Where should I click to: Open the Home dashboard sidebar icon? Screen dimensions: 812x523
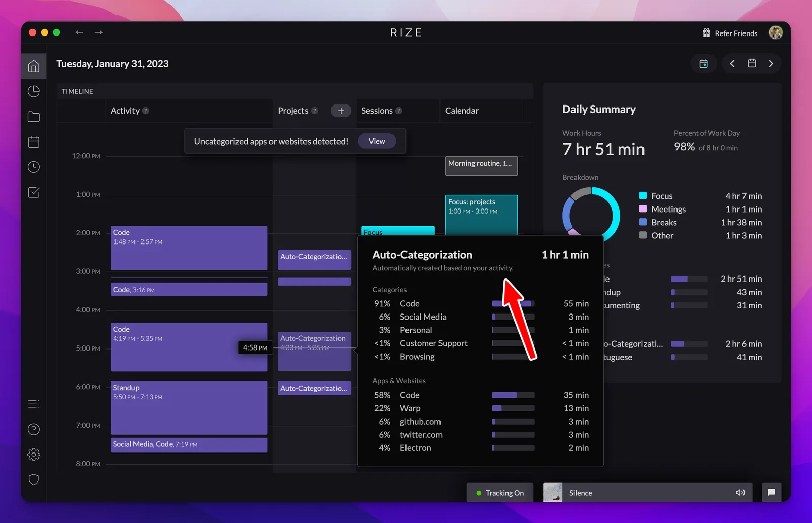click(33, 66)
